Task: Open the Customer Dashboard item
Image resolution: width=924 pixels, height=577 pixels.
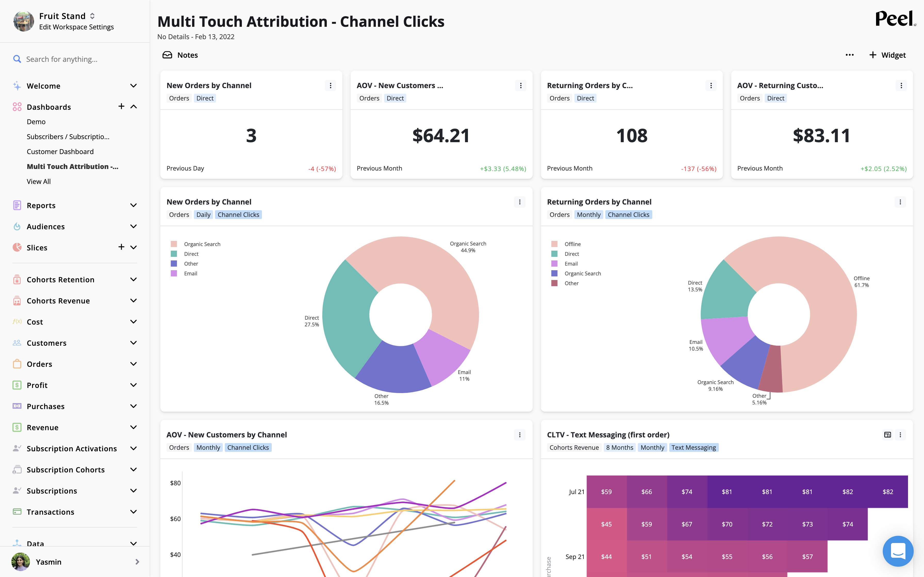Action: point(60,151)
